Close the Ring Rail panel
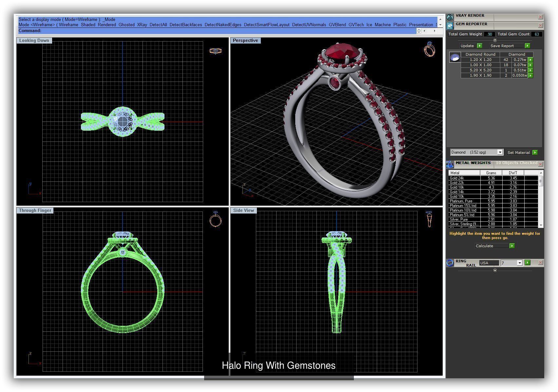The image size is (558, 392). pyautogui.click(x=540, y=263)
